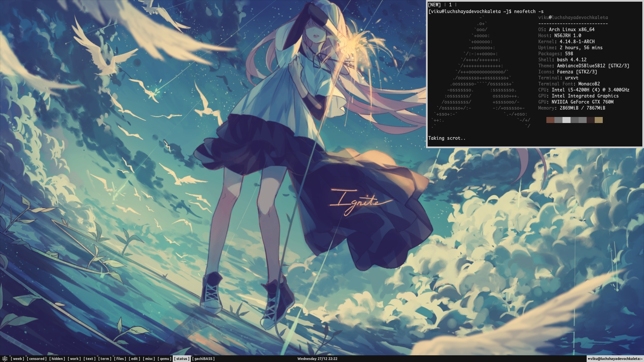Image resolution: width=644 pixels, height=362 pixels.
Task: Switch to the files workspace tag
Action: click(120, 359)
